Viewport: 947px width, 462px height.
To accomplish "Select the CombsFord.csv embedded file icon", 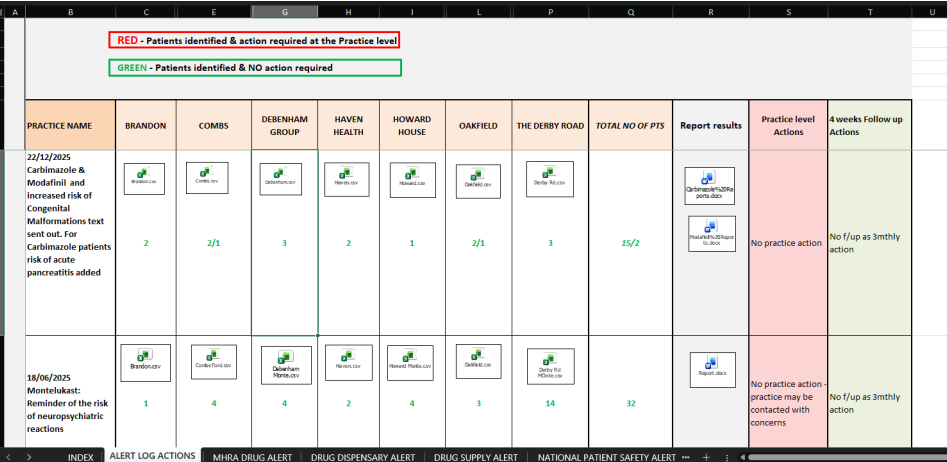I will tap(212, 361).
